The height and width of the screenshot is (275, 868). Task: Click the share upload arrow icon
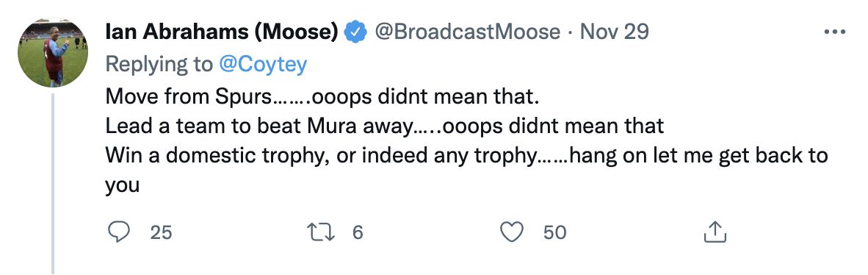[715, 232]
